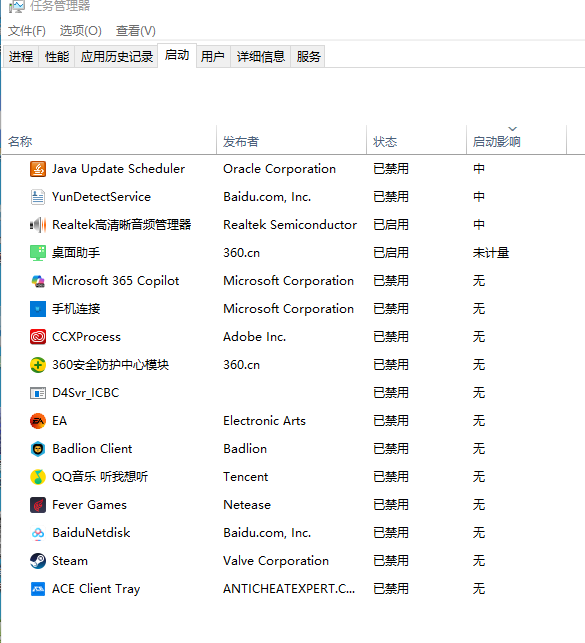Click the Task Manager title bar icon
The width and height of the screenshot is (585, 643).
pos(16,6)
